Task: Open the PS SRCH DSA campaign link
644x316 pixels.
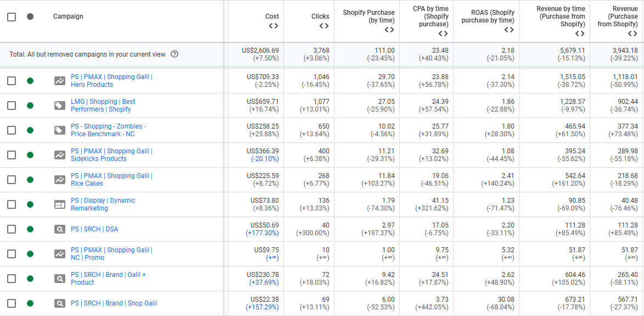Action: (x=94, y=229)
